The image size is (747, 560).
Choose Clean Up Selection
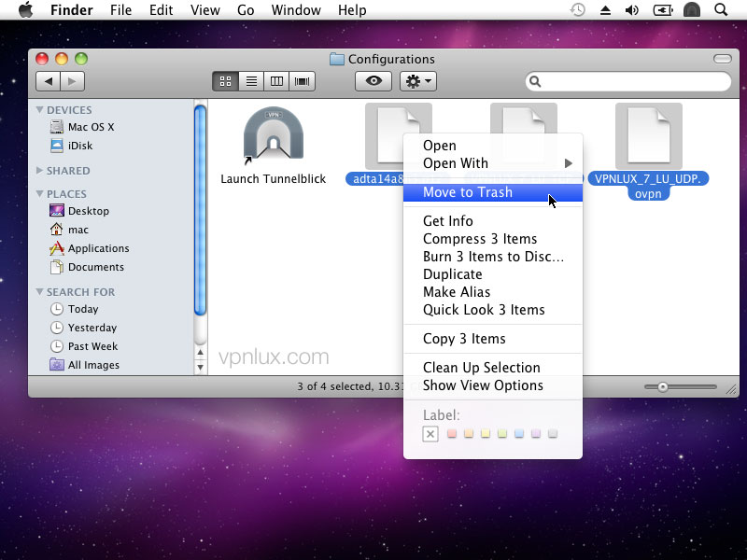coord(493,368)
